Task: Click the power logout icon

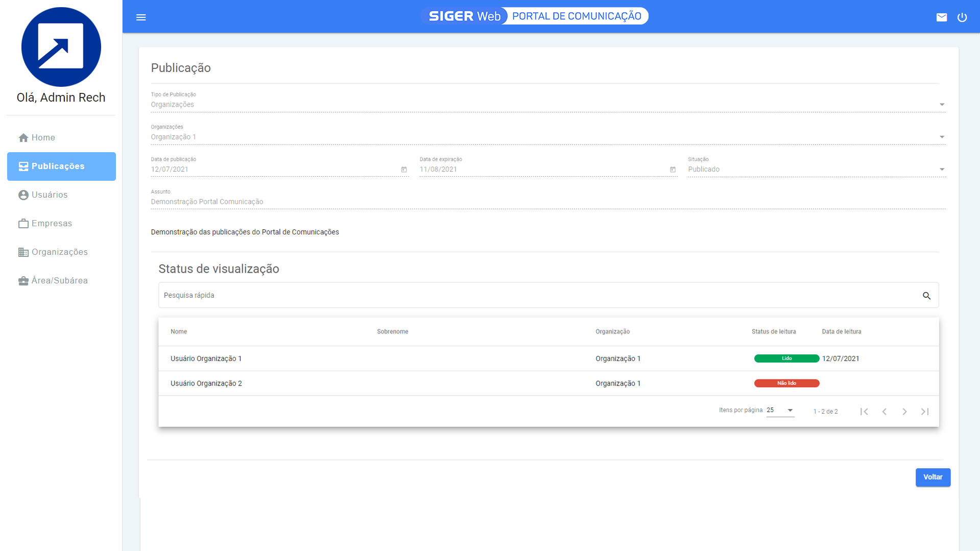Action: coord(962,17)
